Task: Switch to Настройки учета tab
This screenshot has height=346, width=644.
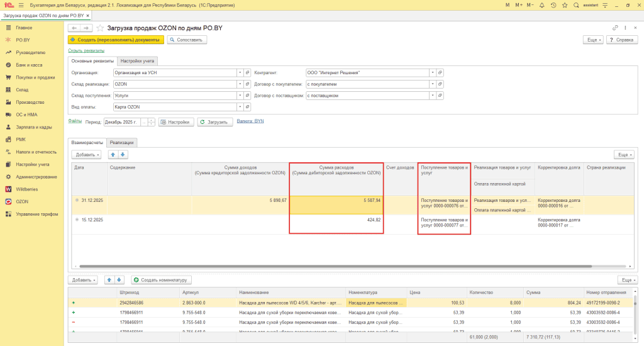Action: coord(137,61)
